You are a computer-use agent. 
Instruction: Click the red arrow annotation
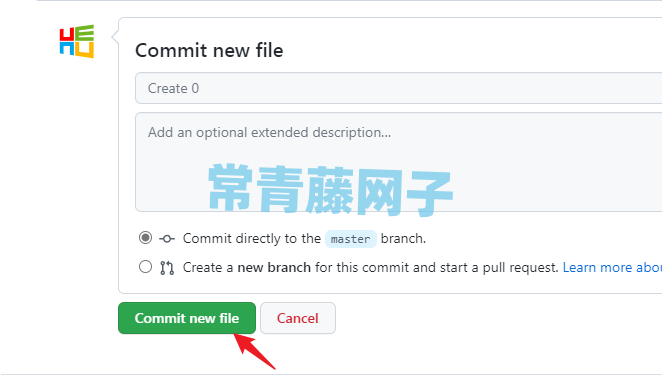255,351
